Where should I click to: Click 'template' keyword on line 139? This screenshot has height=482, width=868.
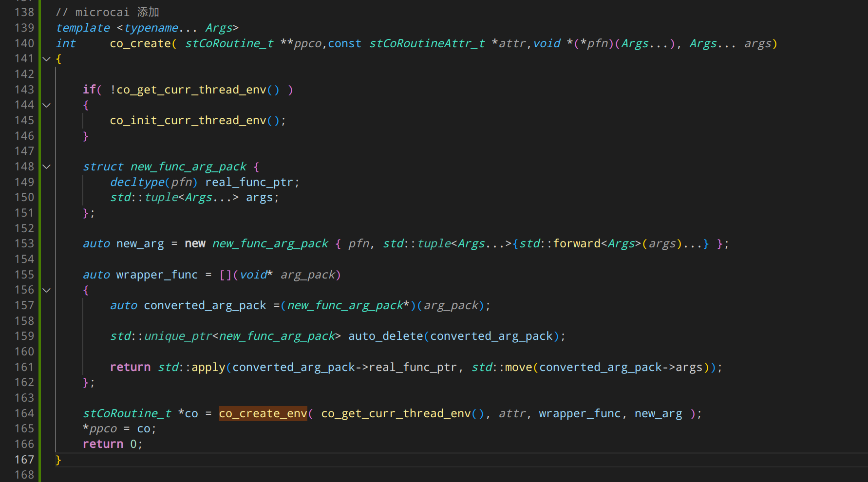click(83, 28)
